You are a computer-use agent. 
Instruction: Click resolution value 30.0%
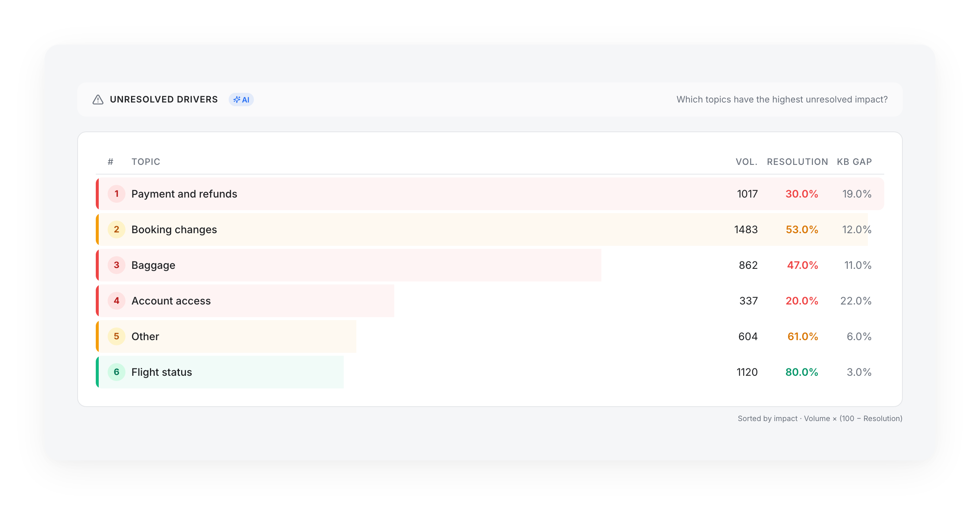[x=801, y=194]
